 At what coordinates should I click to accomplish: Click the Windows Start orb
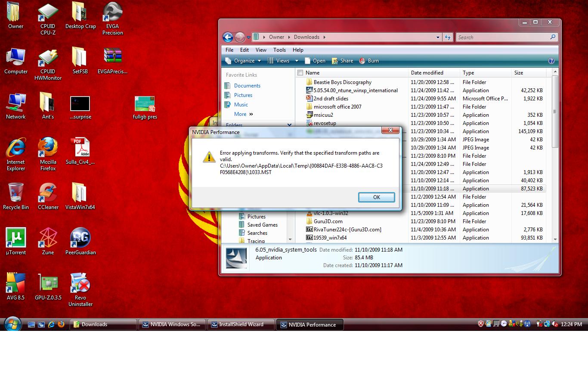[x=12, y=324]
